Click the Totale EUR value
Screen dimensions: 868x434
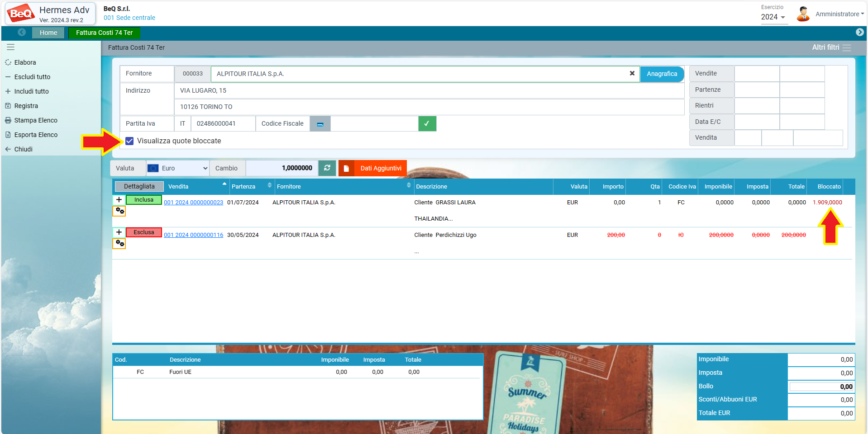click(821, 413)
